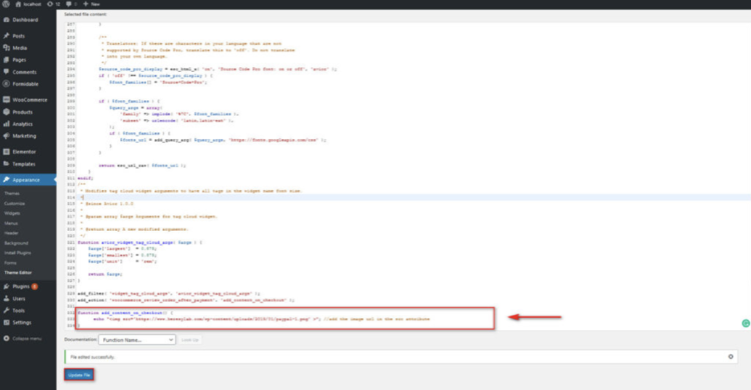Click the WooCommerce menu label
This screenshot has height=390, width=751.
[x=30, y=100]
